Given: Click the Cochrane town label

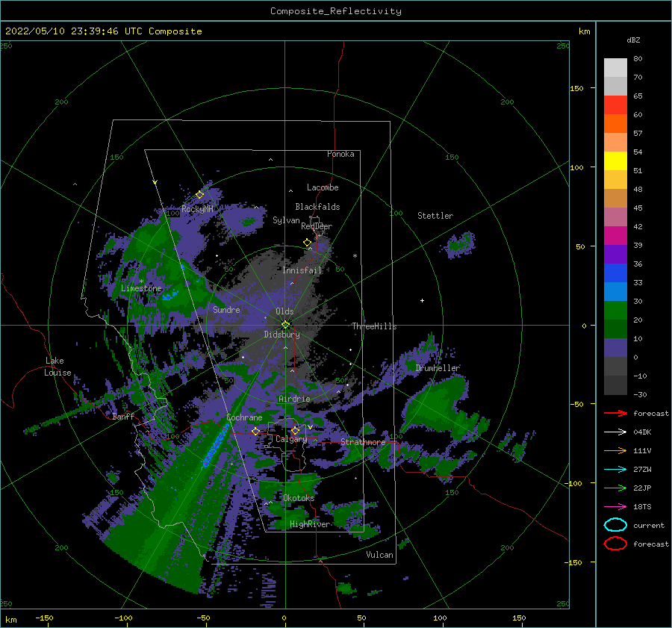Looking at the screenshot, I should click(x=244, y=417).
